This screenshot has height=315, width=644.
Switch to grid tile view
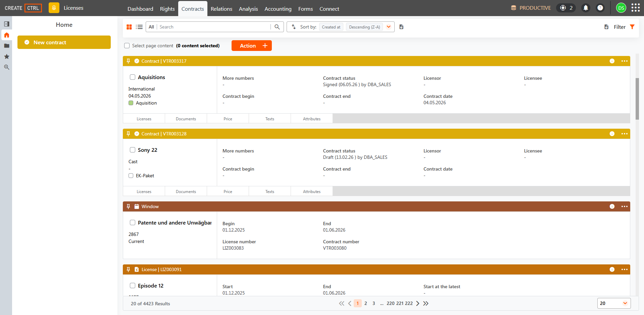129,27
